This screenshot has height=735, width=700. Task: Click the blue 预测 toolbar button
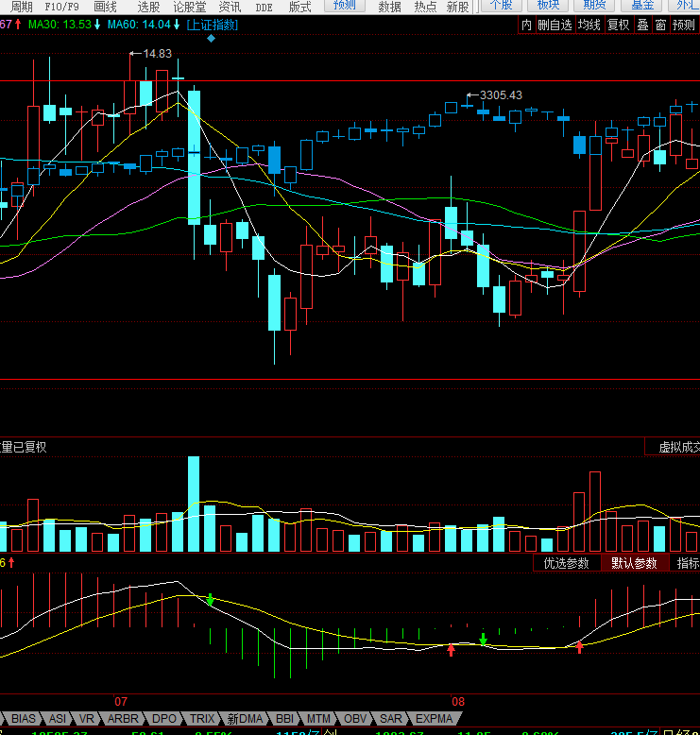pyautogui.click(x=345, y=6)
